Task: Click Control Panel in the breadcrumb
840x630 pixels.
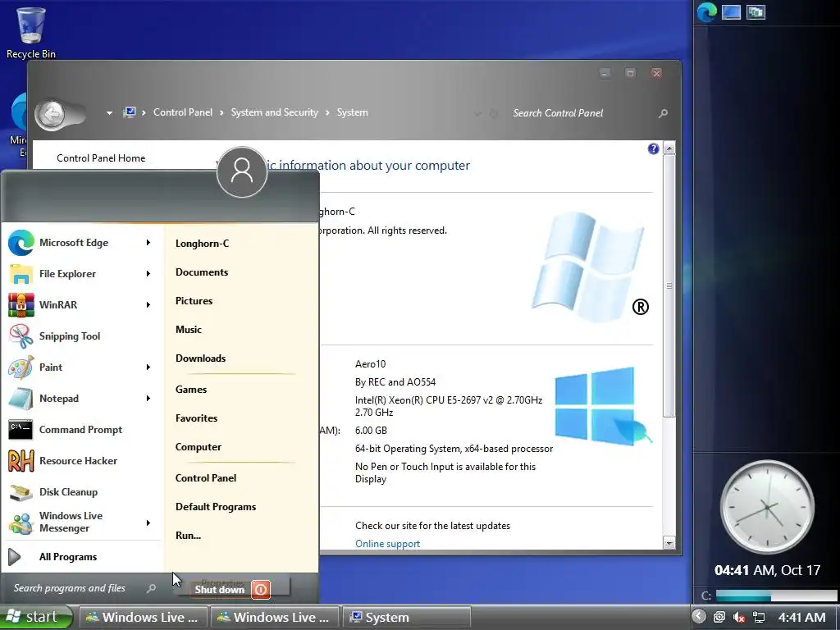Action: 183,112
